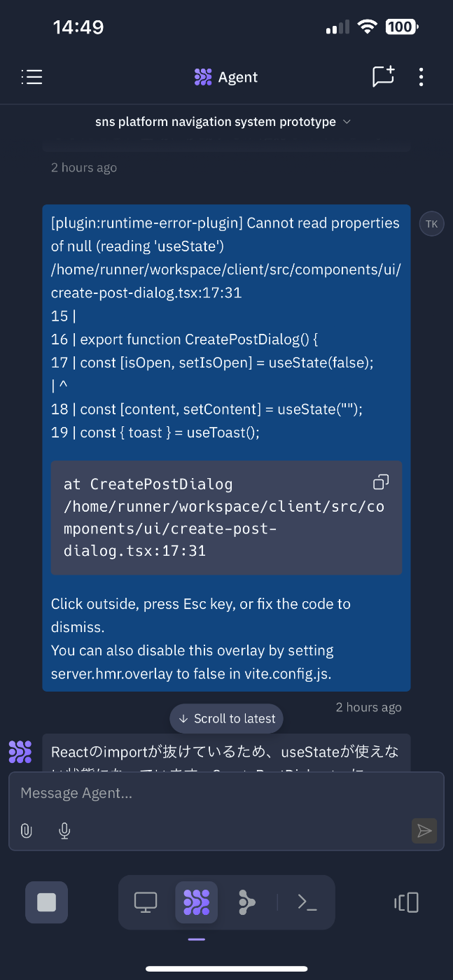Attach a file with the paperclip icon
453x980 pixels.
(x=27, y=831)
